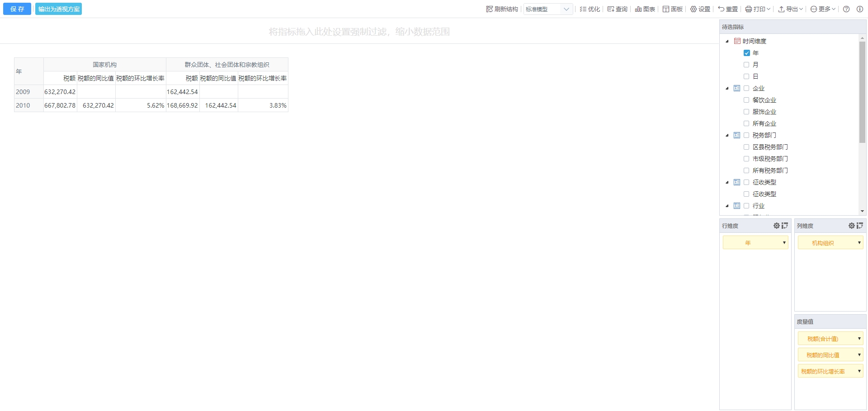Collapse the 时间维度 tree node
This screenshot has width=868, height=411.
pos(727,41)
